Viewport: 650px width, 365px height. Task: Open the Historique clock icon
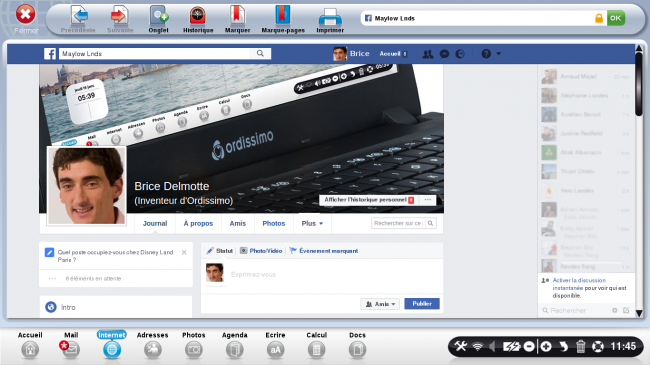pos(198,16)
